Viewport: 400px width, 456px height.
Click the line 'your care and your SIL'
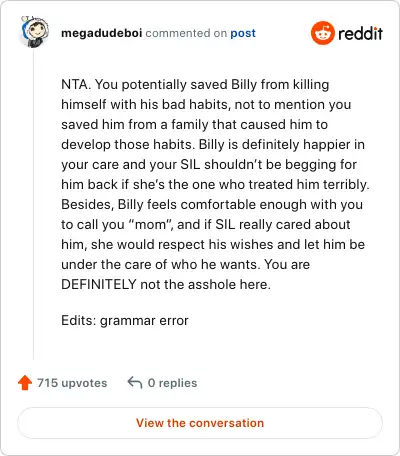click(209, 165)
